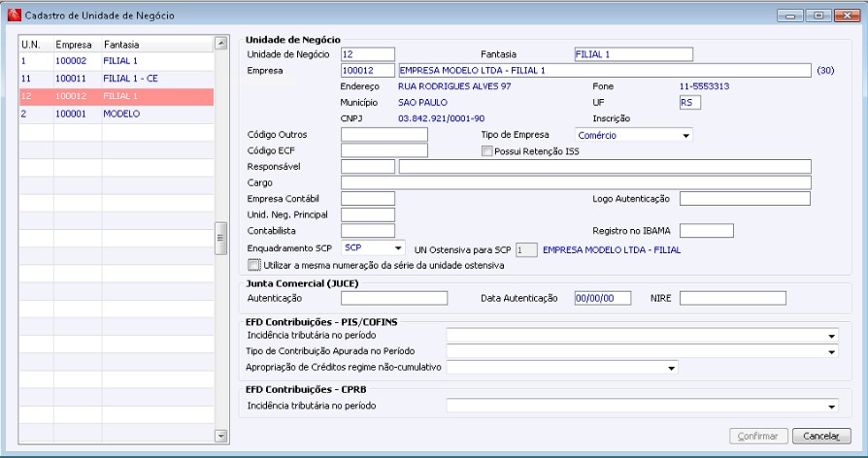868x458 pixels.
Task: Close the Cadastro de Unidade window
Action: [847, 16]
